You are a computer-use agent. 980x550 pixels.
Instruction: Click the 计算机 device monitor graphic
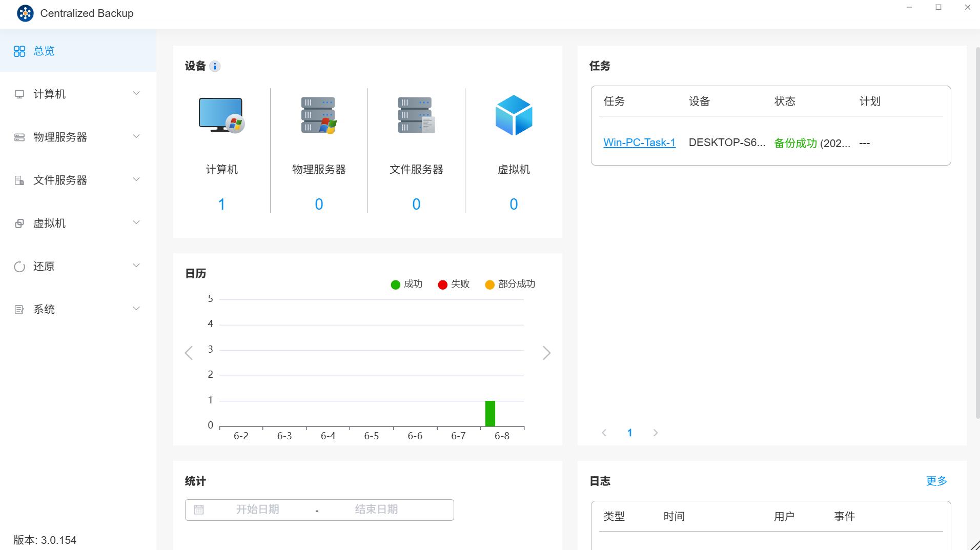(x=221, y=115)
